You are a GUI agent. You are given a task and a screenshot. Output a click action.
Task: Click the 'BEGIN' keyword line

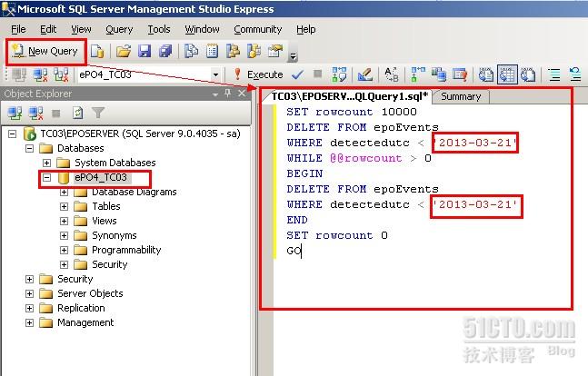point(304,173)
